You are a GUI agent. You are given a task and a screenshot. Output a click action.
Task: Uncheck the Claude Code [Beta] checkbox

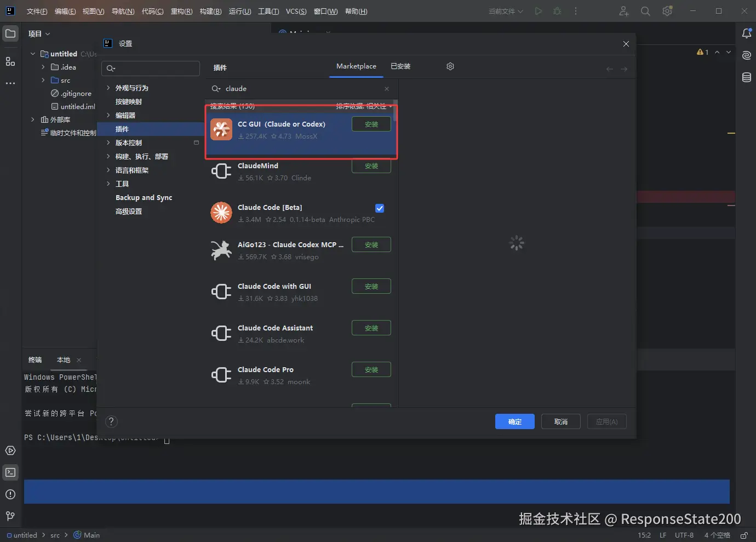(380, 208)
